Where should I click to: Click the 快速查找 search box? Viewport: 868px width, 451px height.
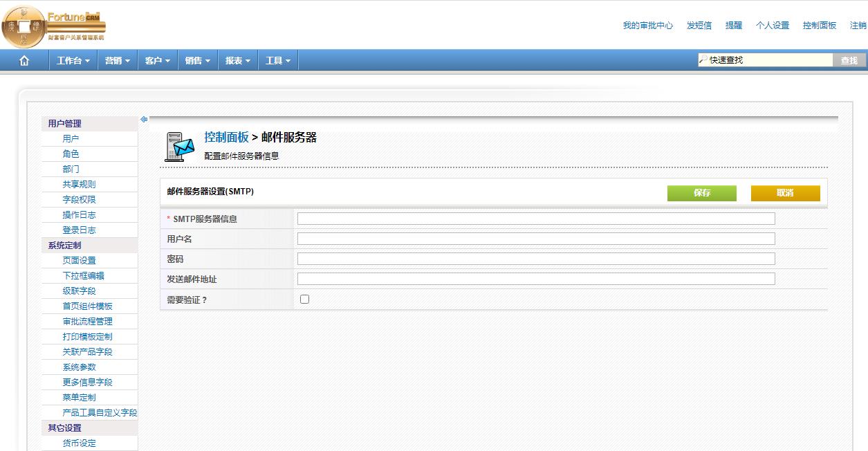pyautogui.click(x=766, y=60)
